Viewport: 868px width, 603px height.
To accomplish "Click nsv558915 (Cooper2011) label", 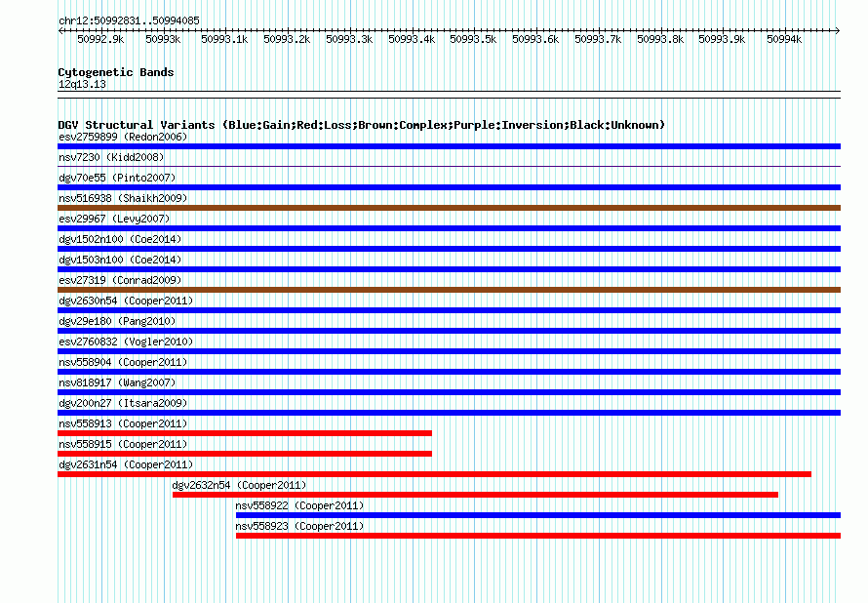I will [x=123, y=444].
